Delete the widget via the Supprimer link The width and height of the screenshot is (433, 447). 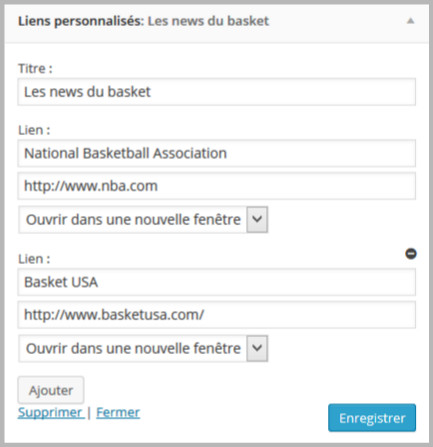[50, 413]
